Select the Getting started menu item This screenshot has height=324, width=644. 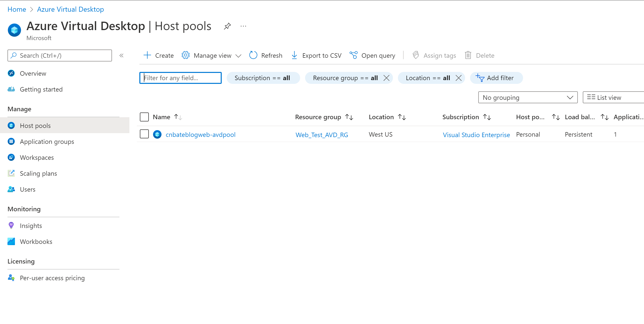click(41, 89)
